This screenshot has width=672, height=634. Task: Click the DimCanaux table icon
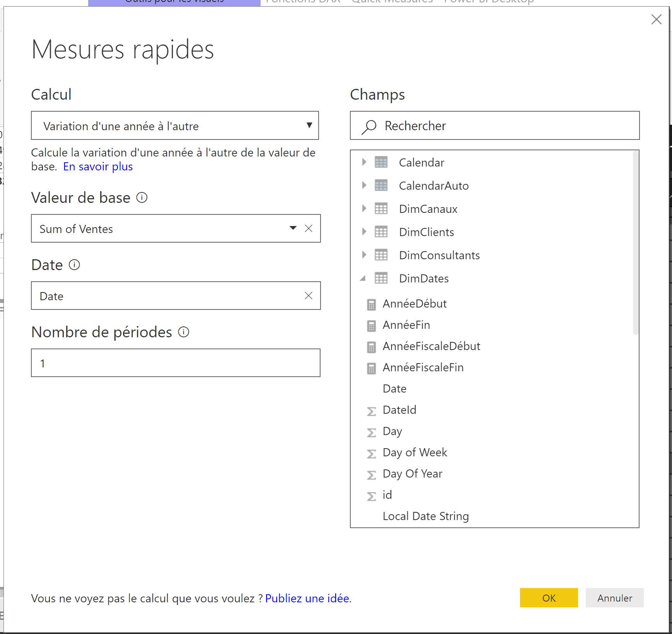(381, 209)
